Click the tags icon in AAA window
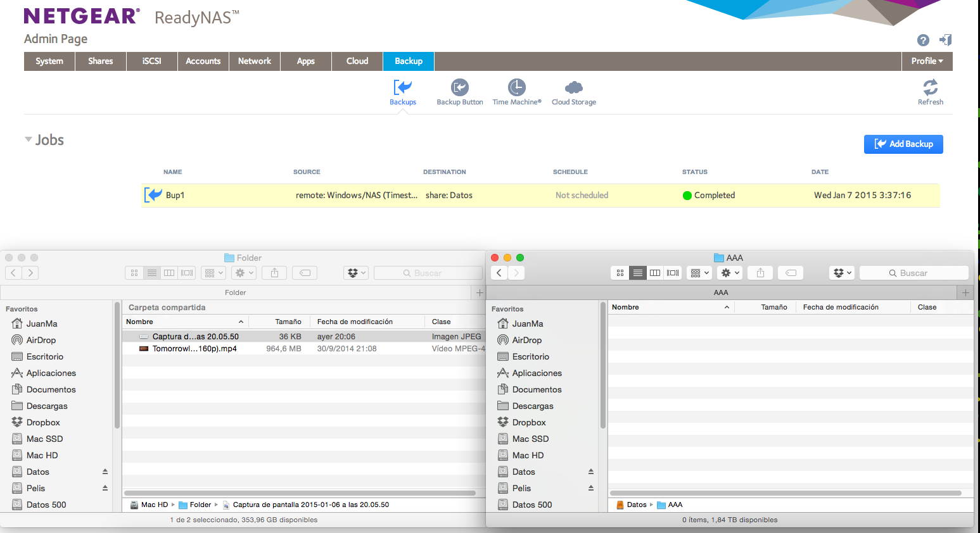This screenshot has height=533, width=980. tap(791, 273)
